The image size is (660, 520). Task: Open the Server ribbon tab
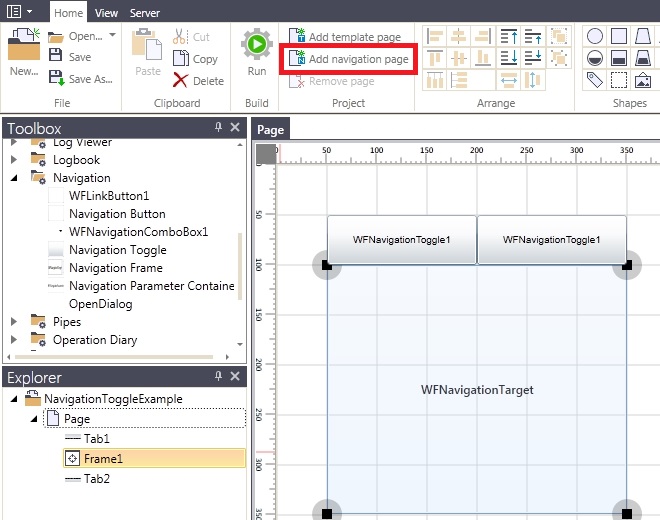[x=145, y=13]
